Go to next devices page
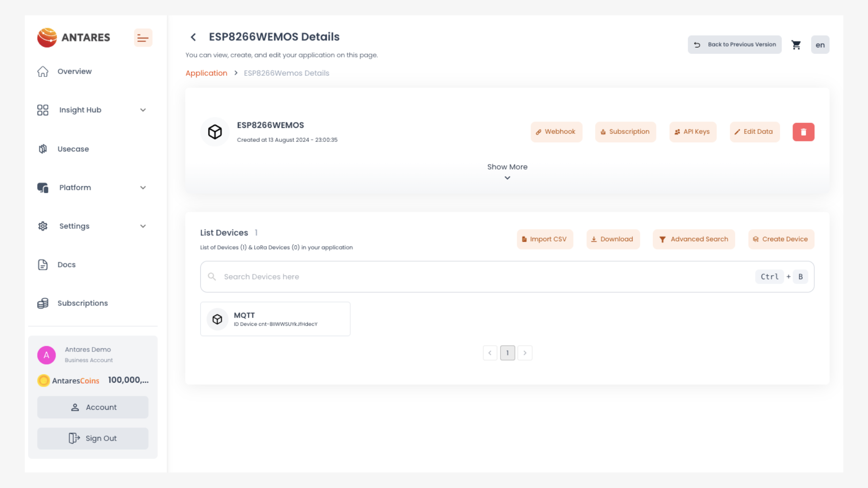This screenshot has width=868, height=488. [x=525, y=353]
